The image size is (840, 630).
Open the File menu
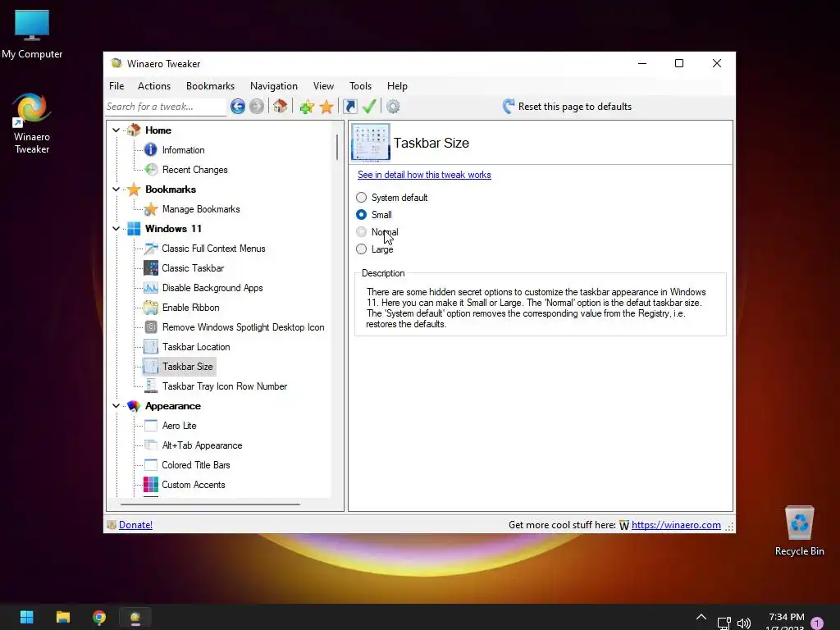click(116, 85)
